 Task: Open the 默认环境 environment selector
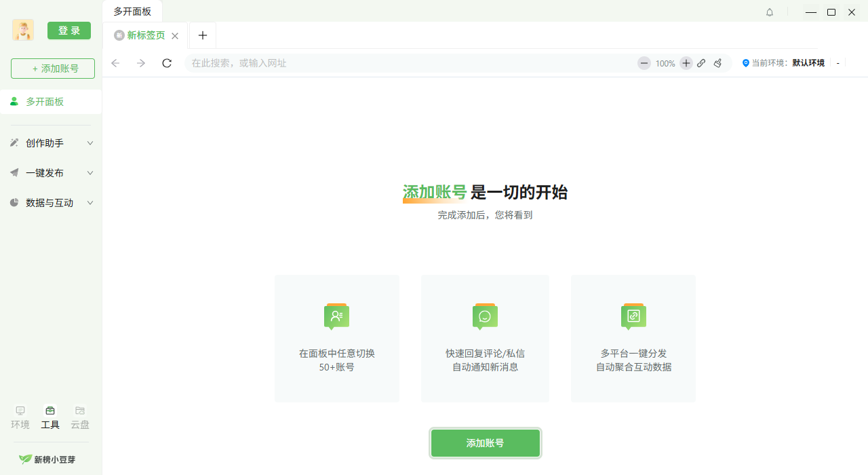808,63
